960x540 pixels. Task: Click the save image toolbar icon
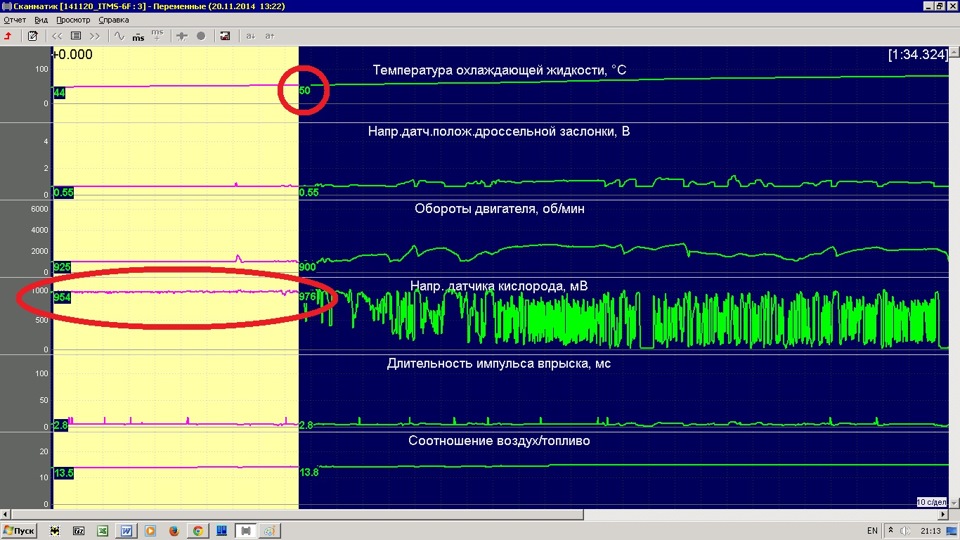point(225,36)
